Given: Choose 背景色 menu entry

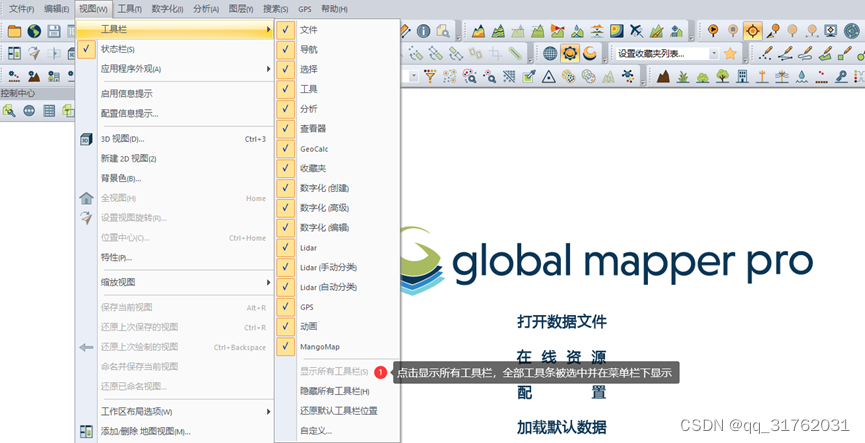Looking at the screenshot, I should 174,178.
